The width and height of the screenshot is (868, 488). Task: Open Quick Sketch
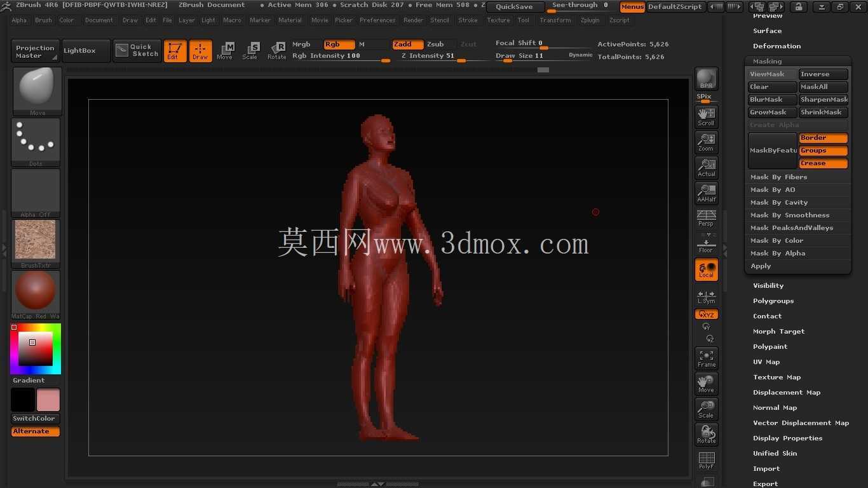(137, 51)
